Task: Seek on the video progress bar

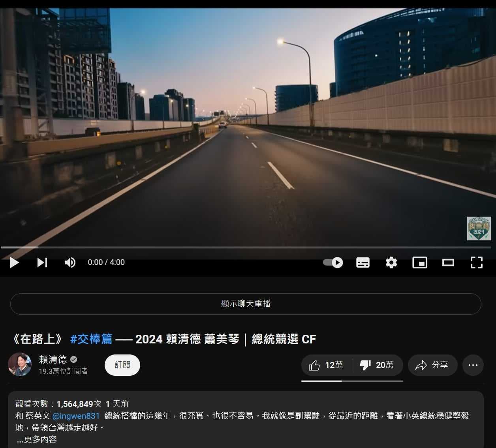Action: [x=246, y=247]
